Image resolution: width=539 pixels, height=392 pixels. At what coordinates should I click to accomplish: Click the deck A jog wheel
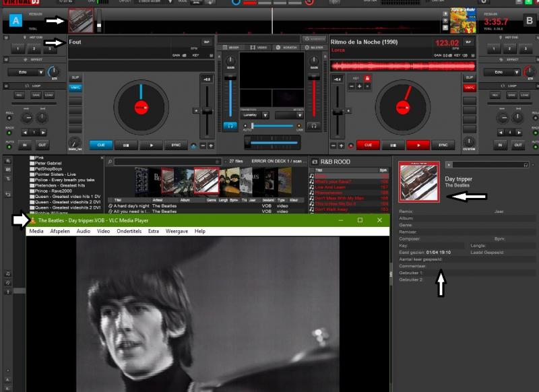[141, 107]
